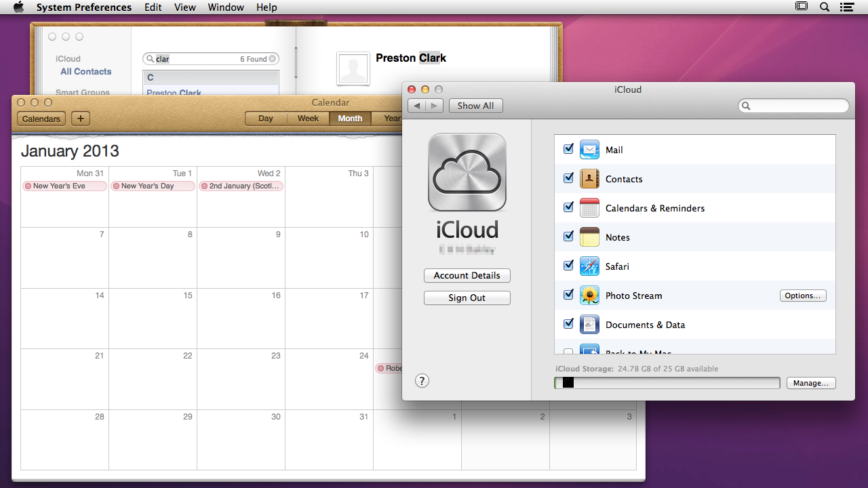Click the Photo Stream sunflower icon
The width and height of the screenshot is (868, 488).
tap(589, 296)
